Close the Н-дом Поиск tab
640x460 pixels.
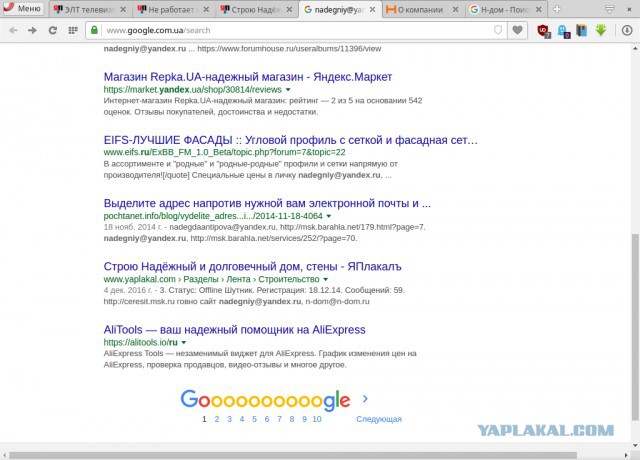point(539,9)
